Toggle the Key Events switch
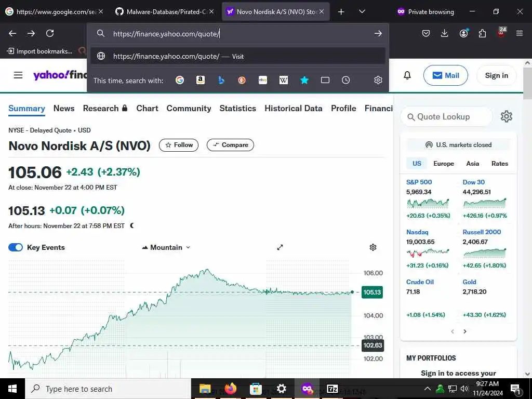 16,247
